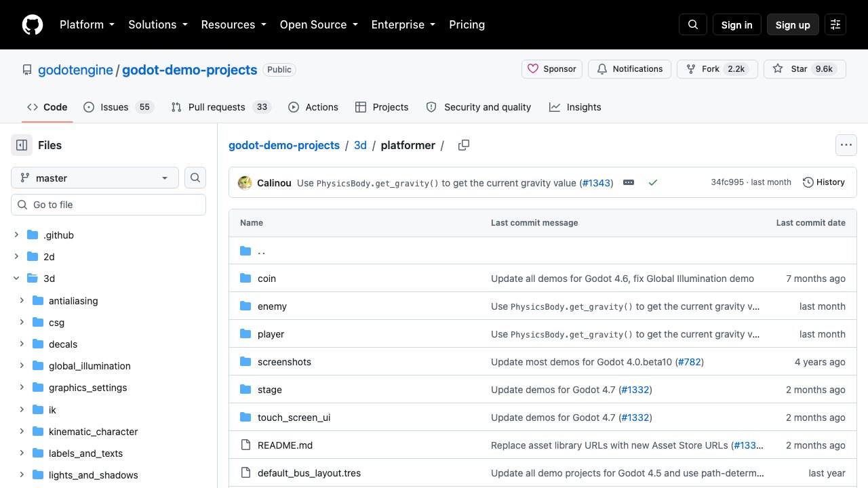The width and height of the screenshot is (868, 488).
Task: Expand the antialiasing folder
Action: coord(22,301)
